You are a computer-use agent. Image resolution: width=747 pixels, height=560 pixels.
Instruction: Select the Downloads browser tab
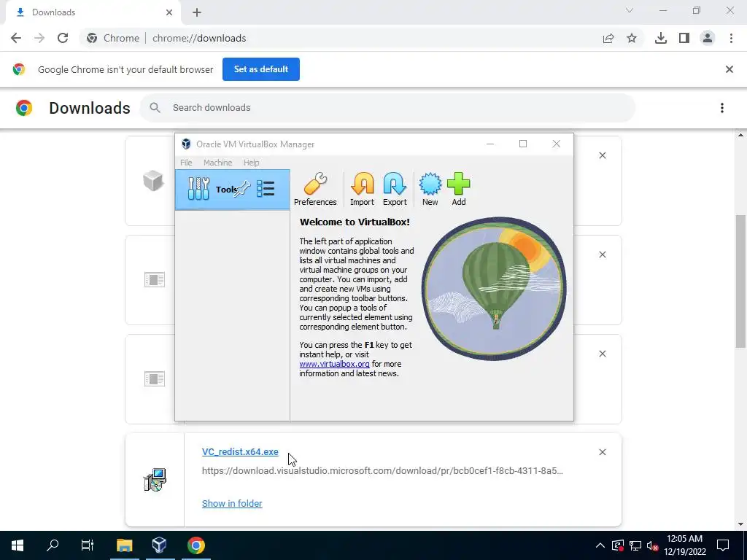coord(93,12)
